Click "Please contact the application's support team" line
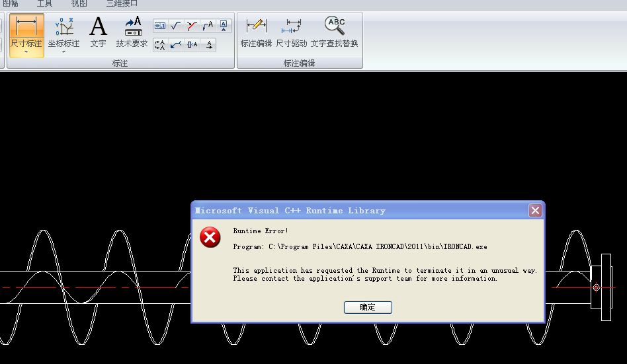 365,279
